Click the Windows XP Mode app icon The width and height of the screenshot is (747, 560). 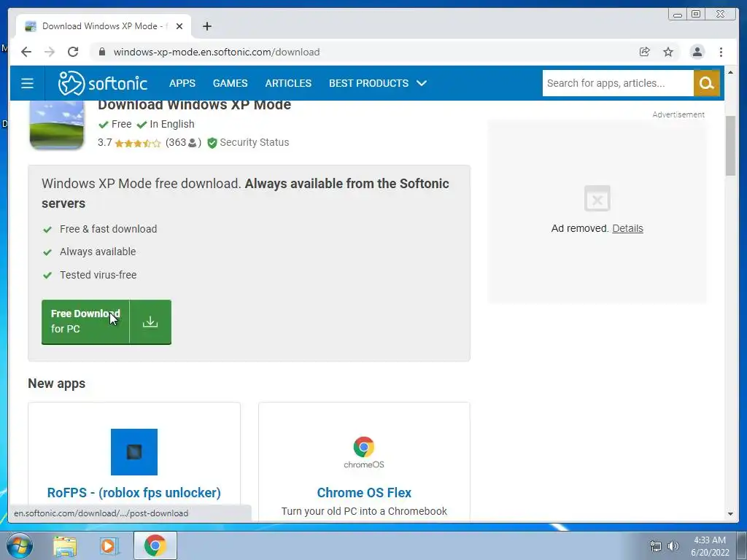point(57,125)
